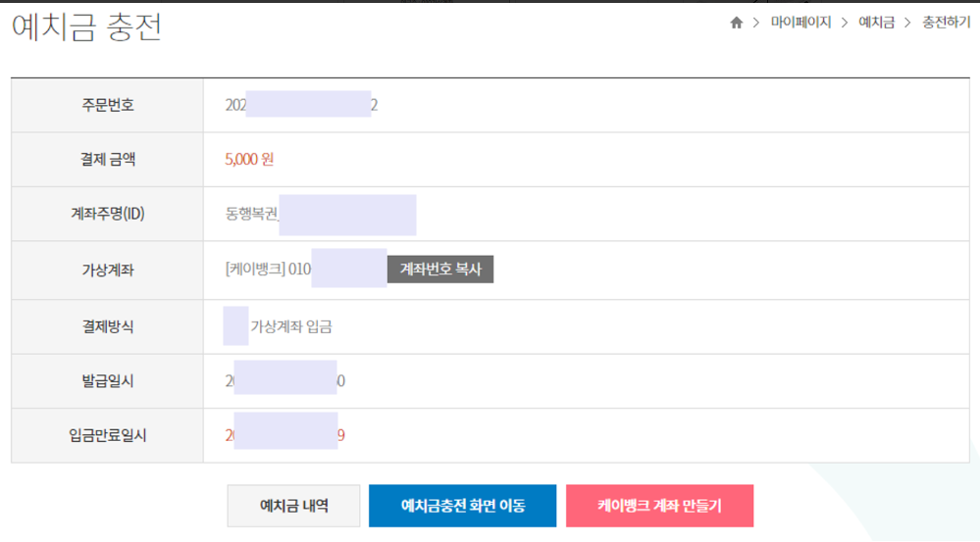This screenshot has width=980, height=542.
Task: Click the 결제 금액 row label
Action: point(108,159)
